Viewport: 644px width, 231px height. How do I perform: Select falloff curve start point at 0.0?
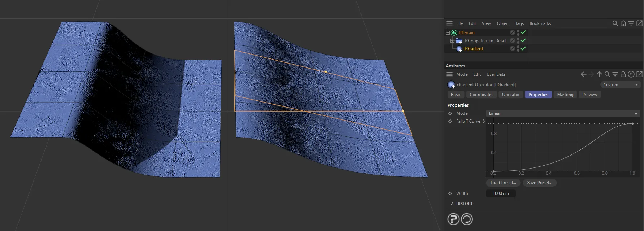[494, 171]
